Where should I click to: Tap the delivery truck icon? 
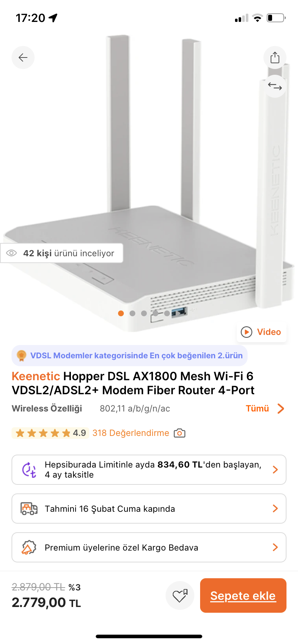(29, 509)
